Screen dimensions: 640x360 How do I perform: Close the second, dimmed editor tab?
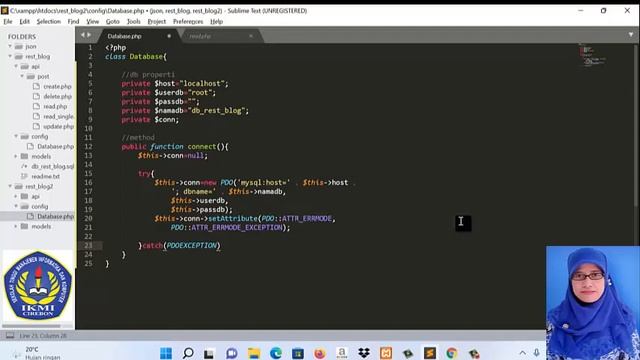click(x=251, y=36)
